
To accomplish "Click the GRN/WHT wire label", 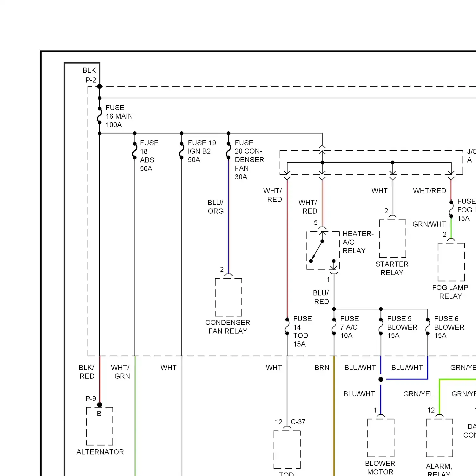I will coord(429,224).
